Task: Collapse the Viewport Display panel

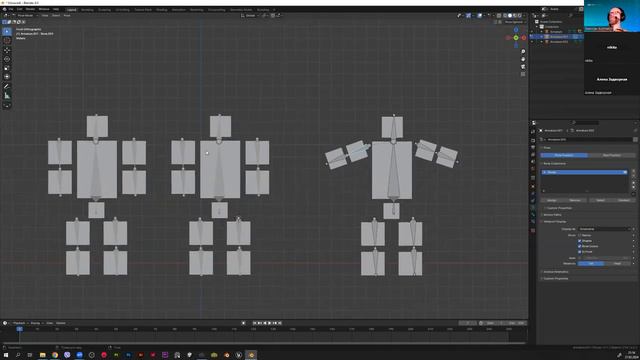Action: pos(554,222)
